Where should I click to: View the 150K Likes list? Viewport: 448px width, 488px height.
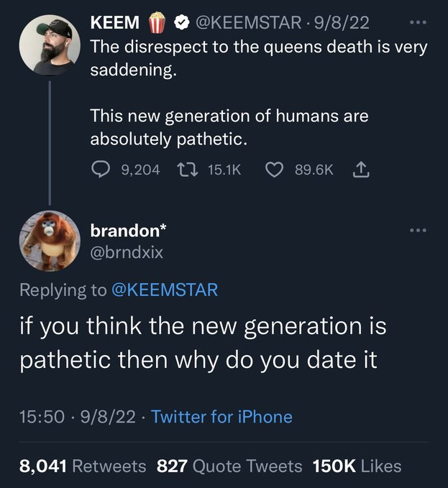[357, 466]
